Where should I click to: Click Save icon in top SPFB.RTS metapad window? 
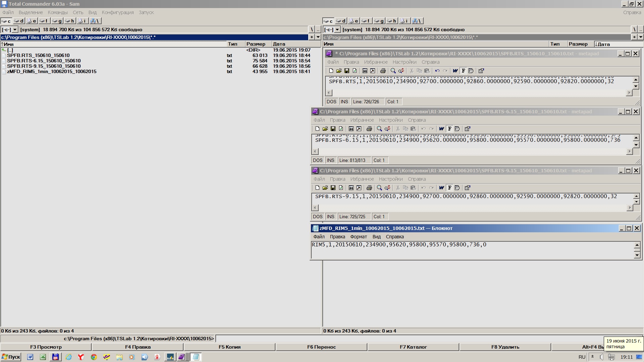coord(347,71)
